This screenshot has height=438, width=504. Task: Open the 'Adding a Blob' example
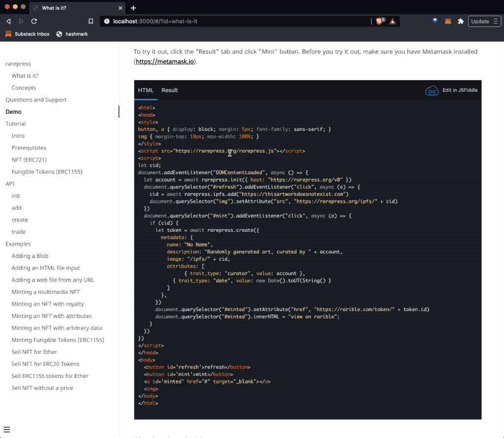click(x=30, y=256)
